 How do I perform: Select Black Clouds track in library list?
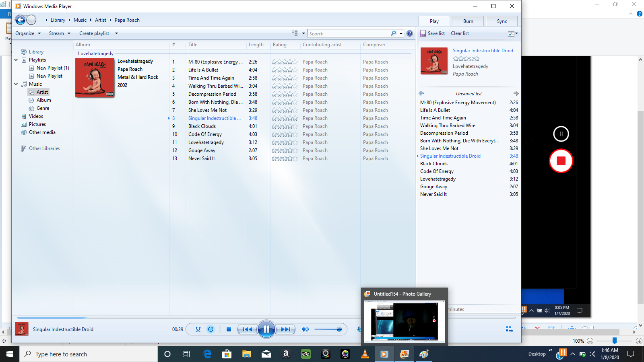(x=202, y=126)
